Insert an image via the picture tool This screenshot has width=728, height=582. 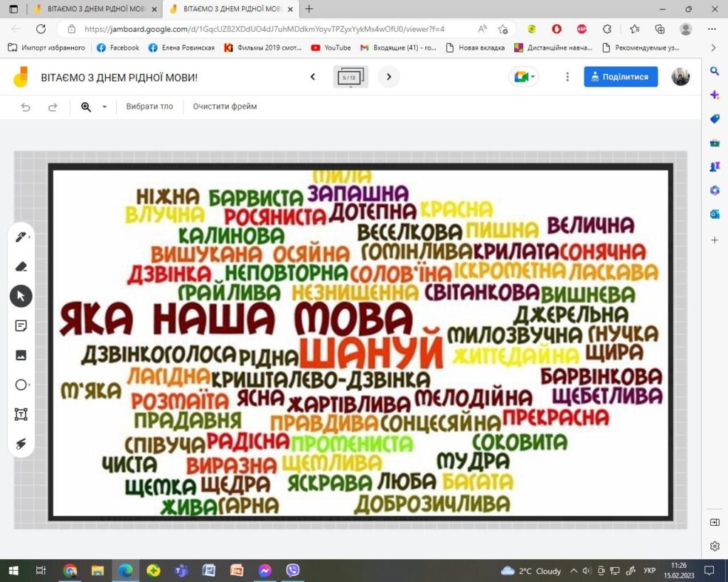(21, 355)
